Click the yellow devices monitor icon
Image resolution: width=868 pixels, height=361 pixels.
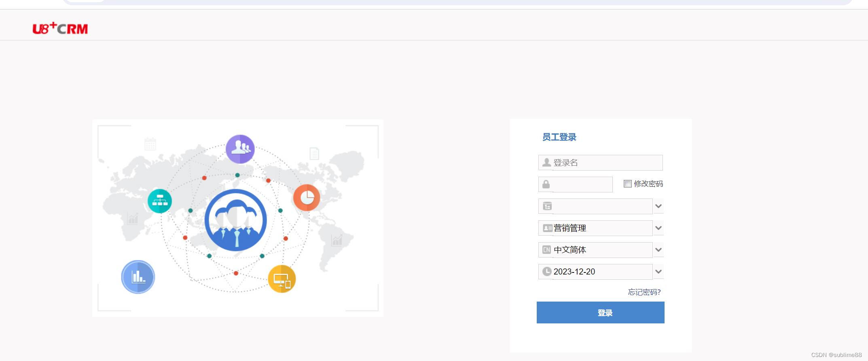click(282, 279)
